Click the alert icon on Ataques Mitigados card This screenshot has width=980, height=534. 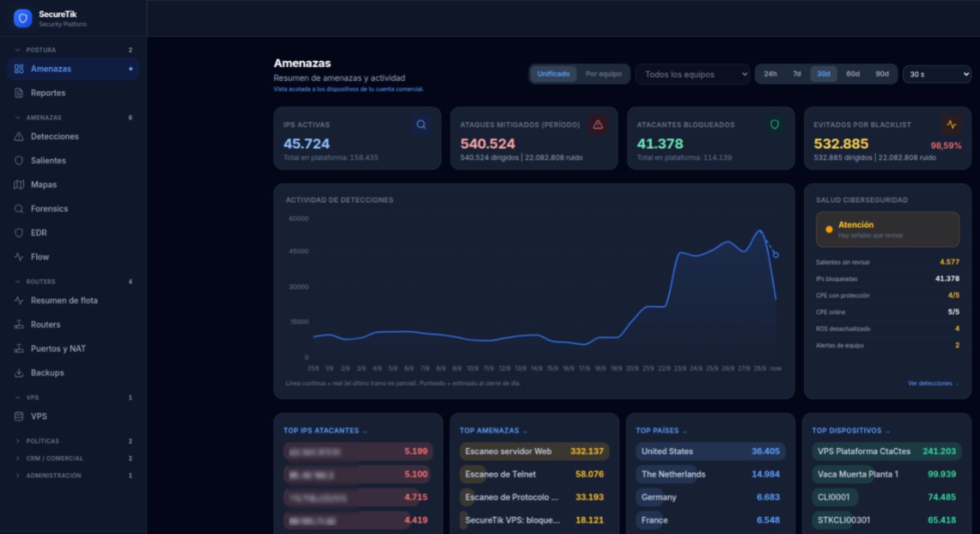[x=598, y=124]
